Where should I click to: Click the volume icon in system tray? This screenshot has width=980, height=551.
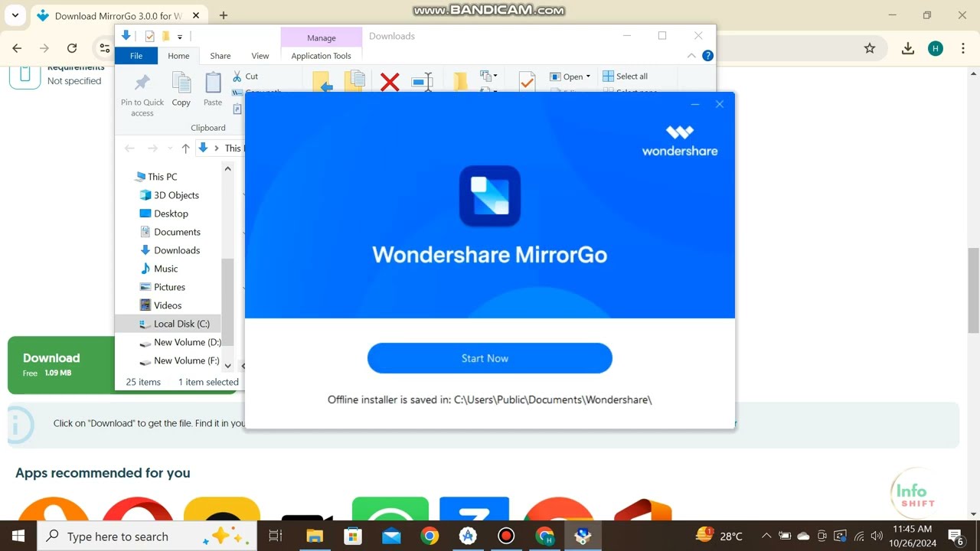click(x=877, y=536)
